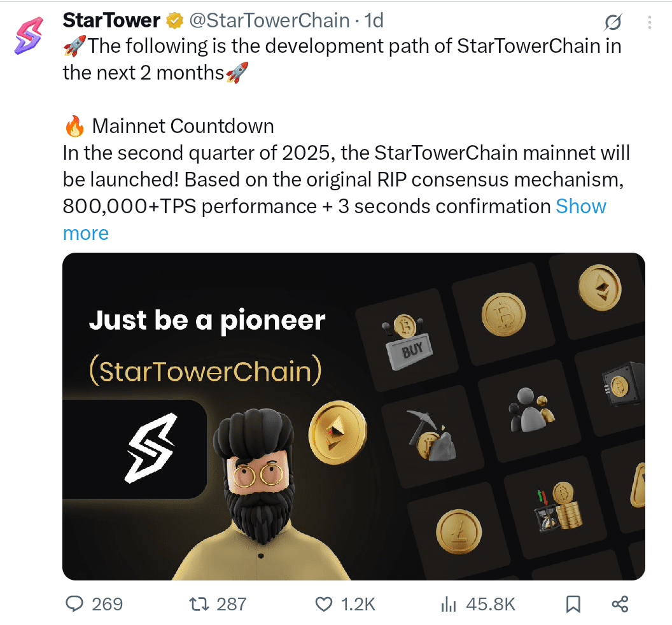This screenshot has width=672, height=625.
Task: Collapse the post via the timestamp area
Action: pyautogui.click(x=375, y=20)
